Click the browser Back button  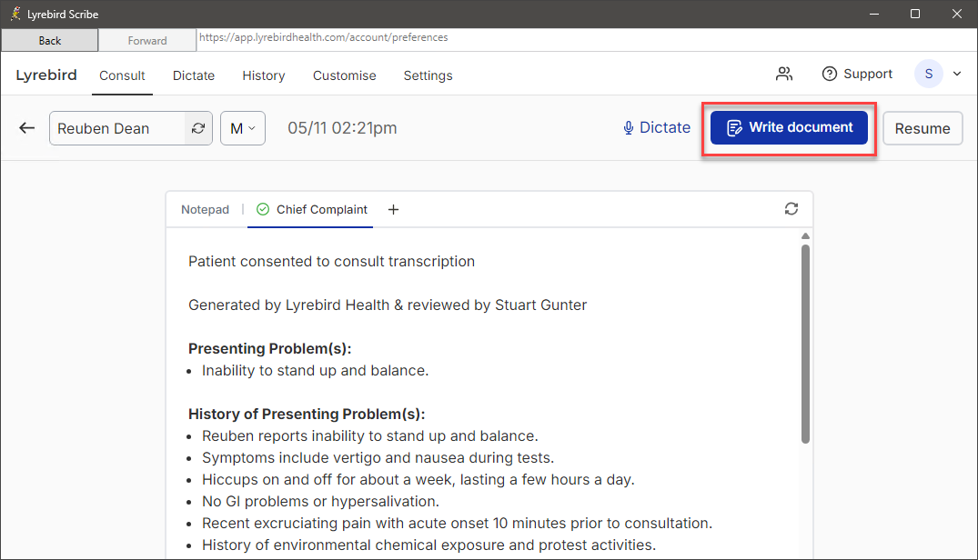coord(49,41)
